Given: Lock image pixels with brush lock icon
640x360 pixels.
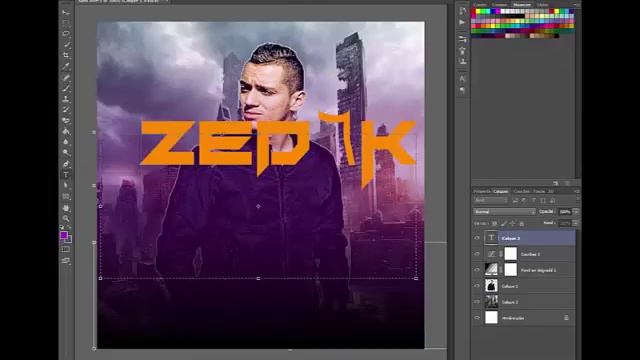Looking at the screenshot, I should (503, 223).
